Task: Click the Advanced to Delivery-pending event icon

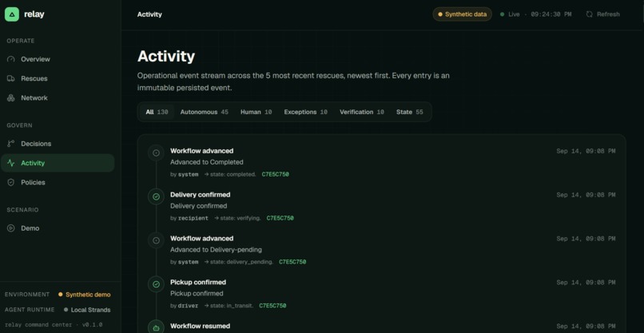Action: click(156, 240)
